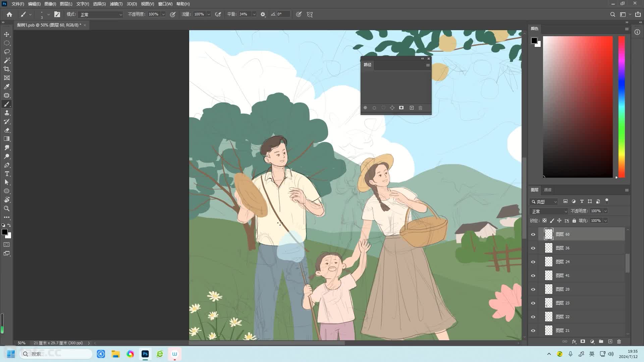Viewport: 644px width, 362px height.
Task: Select the Move tool
Action: pyautogui.click(x=7, y=35)
